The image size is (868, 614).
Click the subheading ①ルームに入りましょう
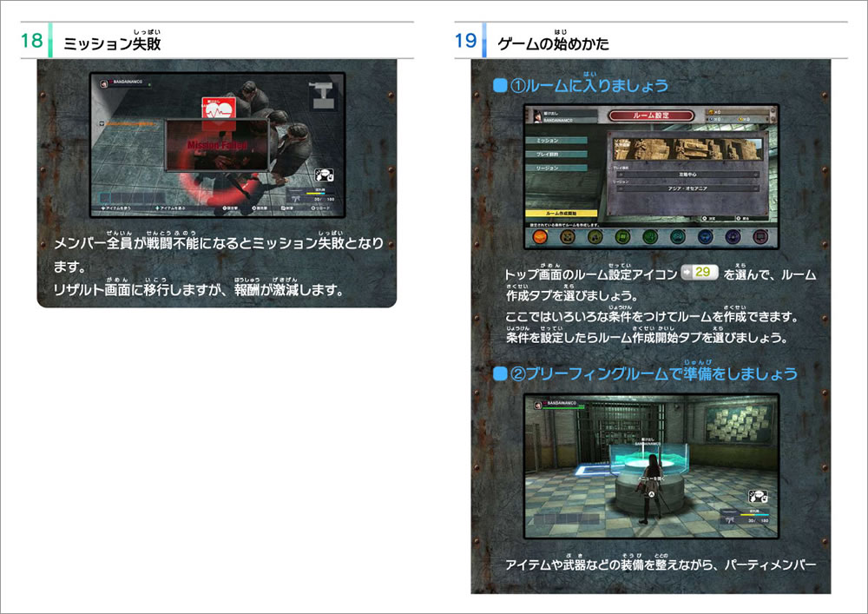pyautogui.click(x=589, y=85)
